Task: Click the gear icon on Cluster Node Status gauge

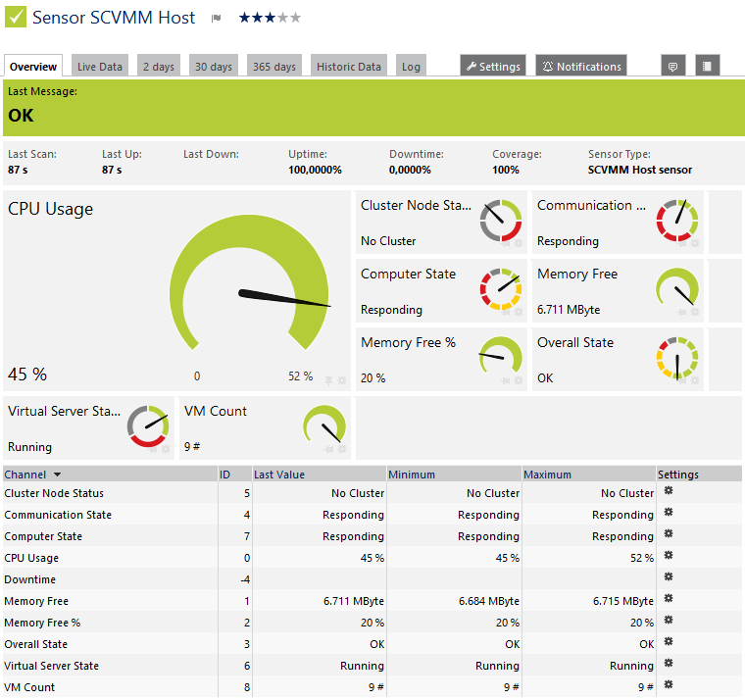Action: click(519, 243)
